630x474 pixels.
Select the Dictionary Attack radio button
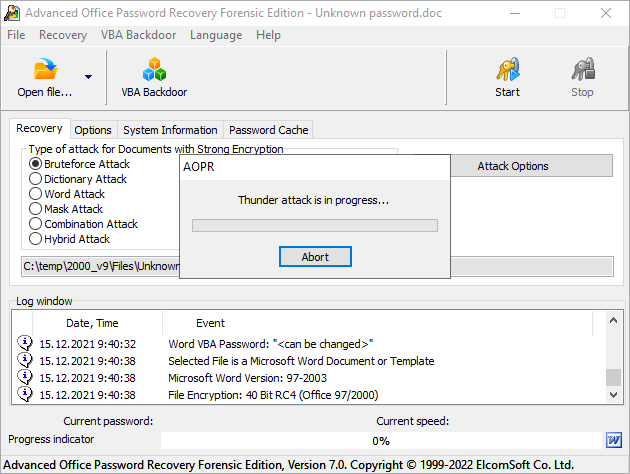36,179
